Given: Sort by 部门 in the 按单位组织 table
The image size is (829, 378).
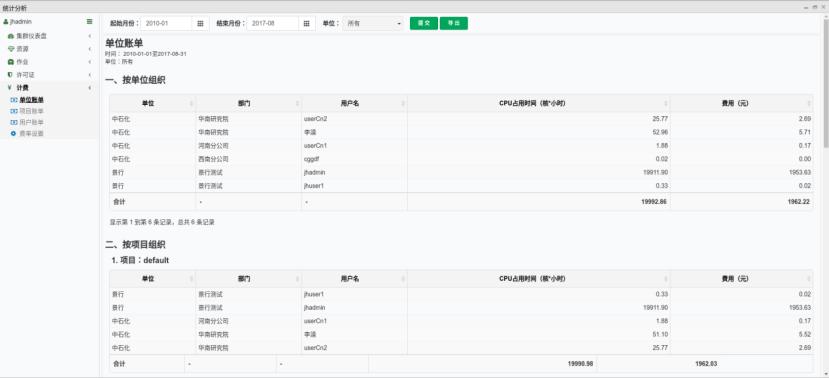Looking at the screenshot, I should (248, 104).
